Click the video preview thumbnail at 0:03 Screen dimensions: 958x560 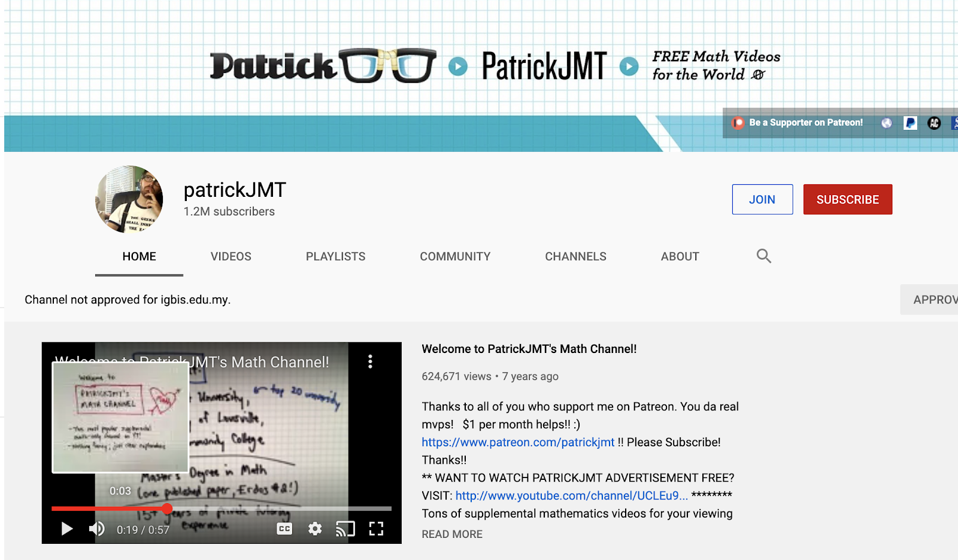(x=120, y=418)
